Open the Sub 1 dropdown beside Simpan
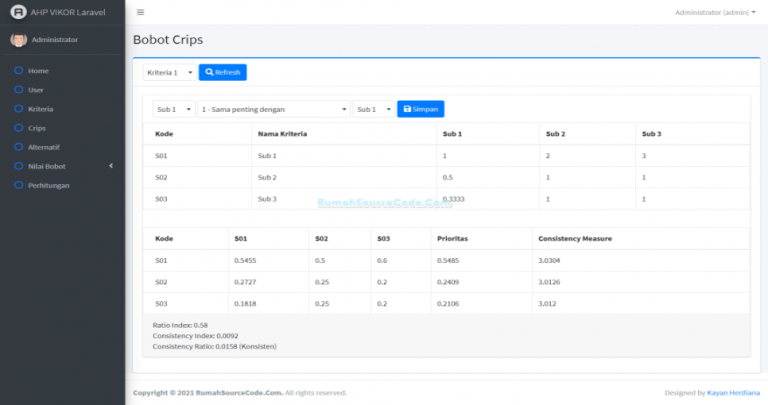The height and width of the screenshot is (405, 768). 374,109
